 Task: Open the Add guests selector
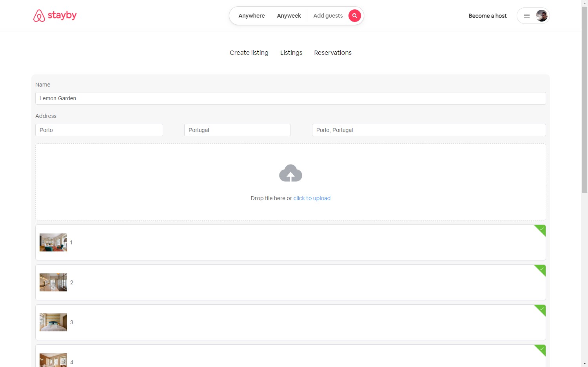[328, 16]
